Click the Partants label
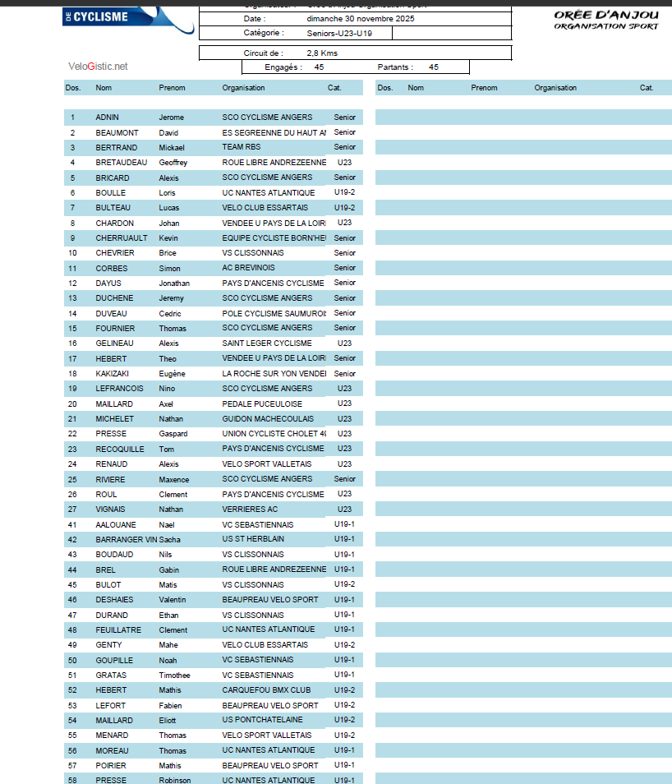672x784 pixels. [x=395, y=67]
